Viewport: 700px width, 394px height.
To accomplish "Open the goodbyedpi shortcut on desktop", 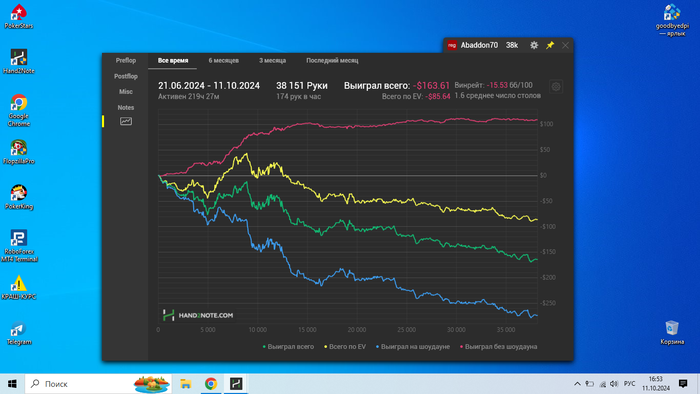I will coord(672,20).
